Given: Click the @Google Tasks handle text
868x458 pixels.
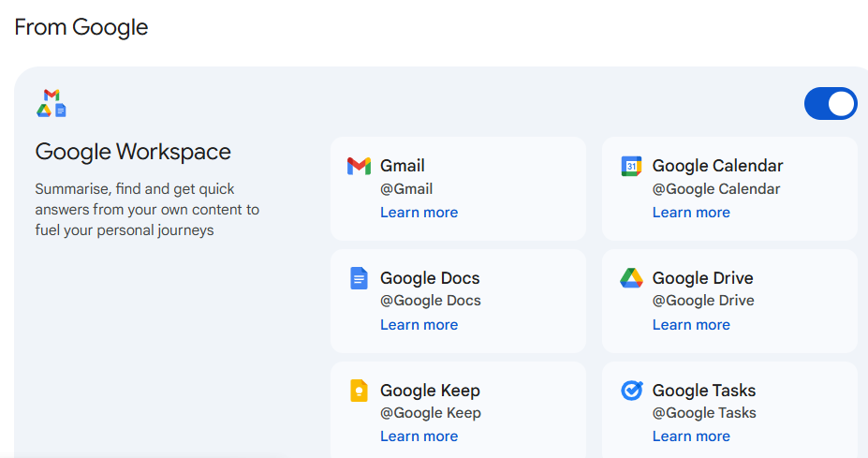Looking at the screenshot, I should (704, 413).
